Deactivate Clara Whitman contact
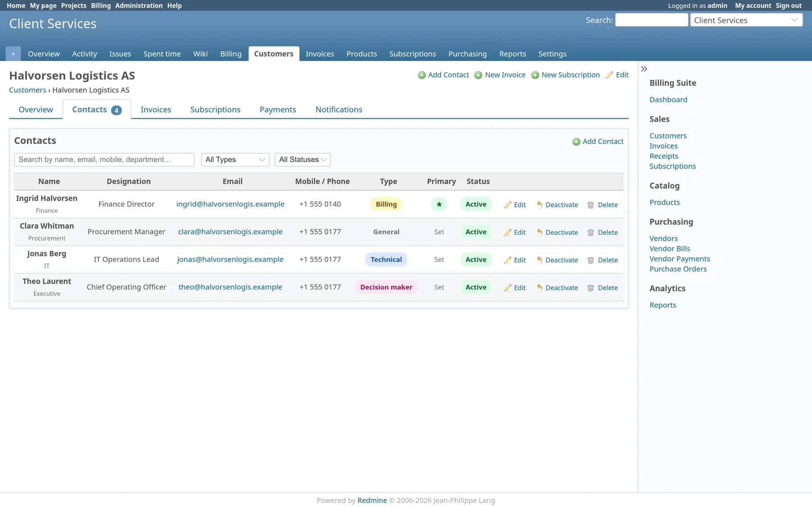812x508 pixels. (x=557, y=233)
